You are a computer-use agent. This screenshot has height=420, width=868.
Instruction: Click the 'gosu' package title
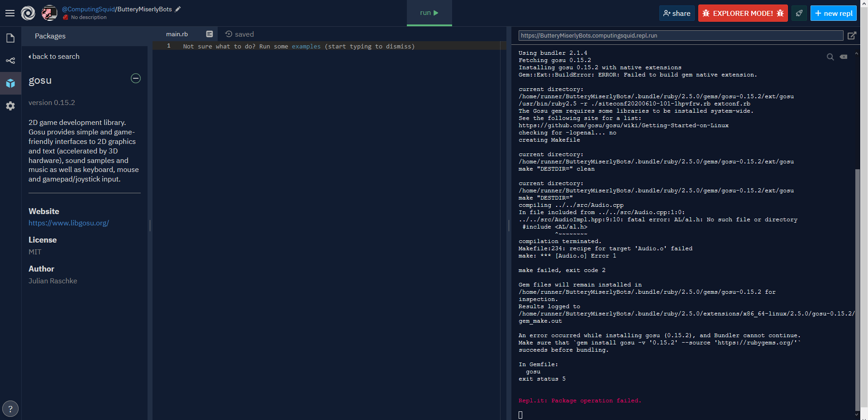click(40, 80)
